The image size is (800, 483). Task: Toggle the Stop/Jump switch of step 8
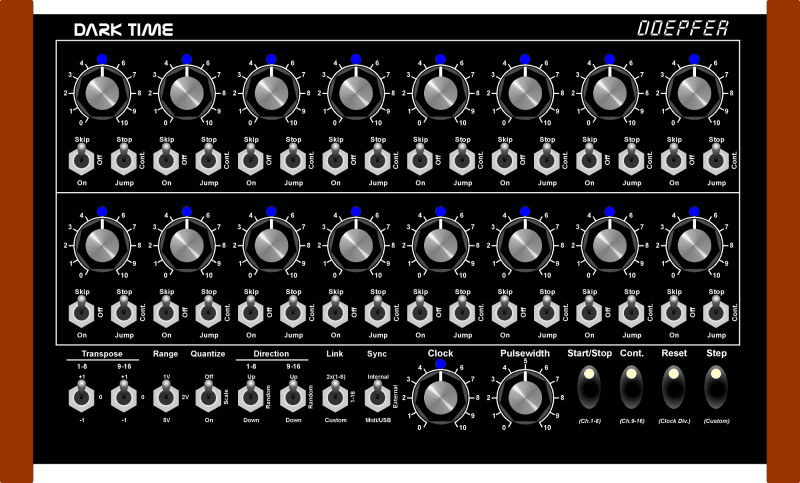[716, 159]
